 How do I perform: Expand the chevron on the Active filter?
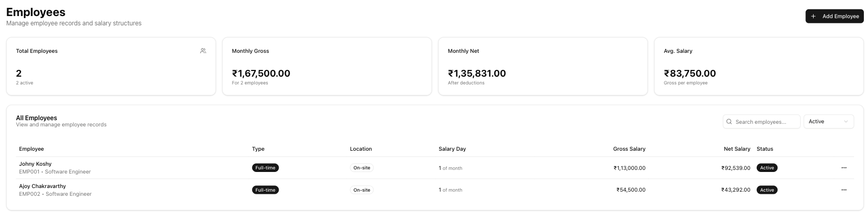click(x=846, y=122)
